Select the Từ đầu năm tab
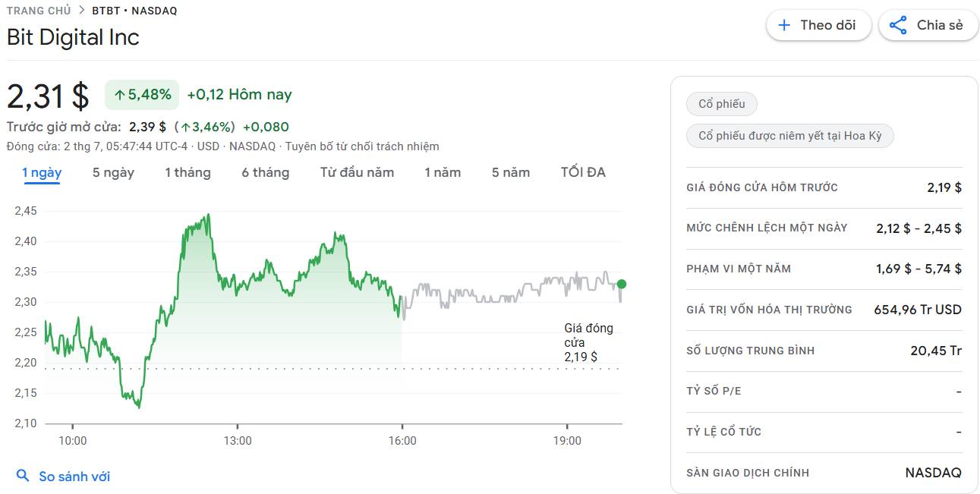Screen dimensions: 980x494 [x=357, y=173]
